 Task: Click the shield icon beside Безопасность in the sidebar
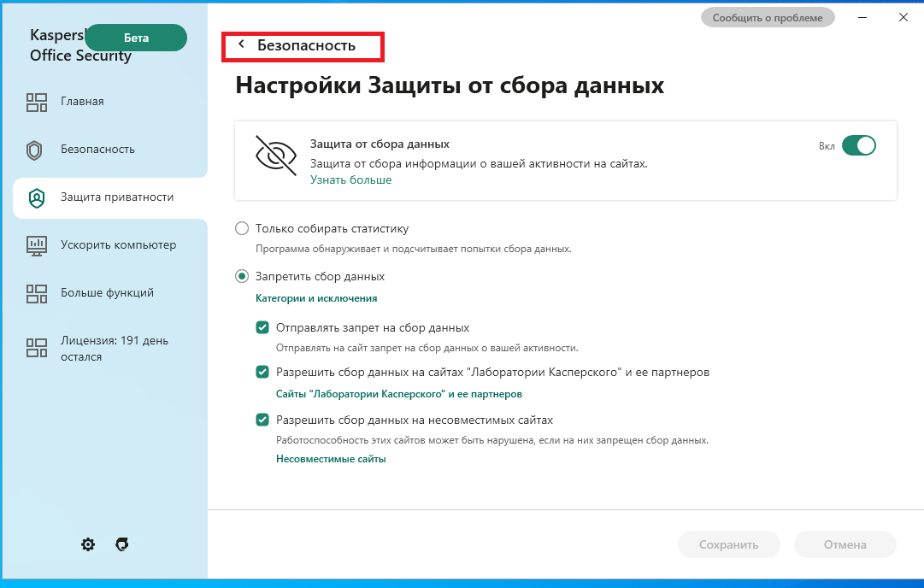35,150
